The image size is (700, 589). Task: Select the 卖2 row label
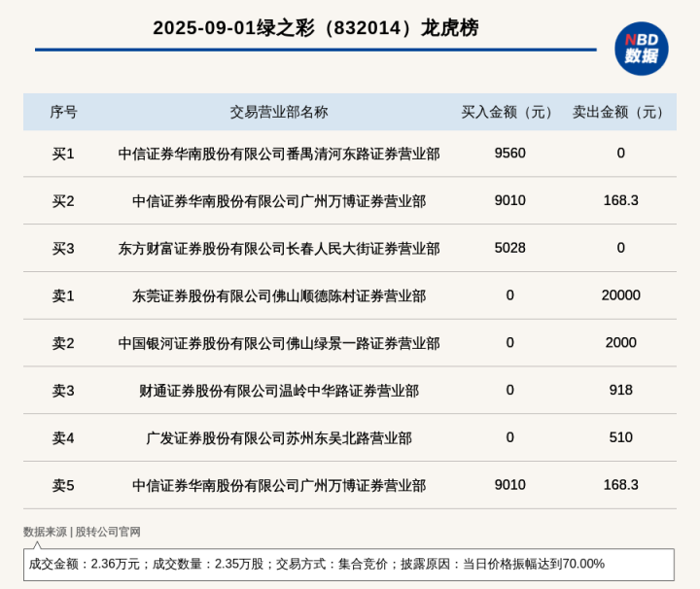pos(63,343)
